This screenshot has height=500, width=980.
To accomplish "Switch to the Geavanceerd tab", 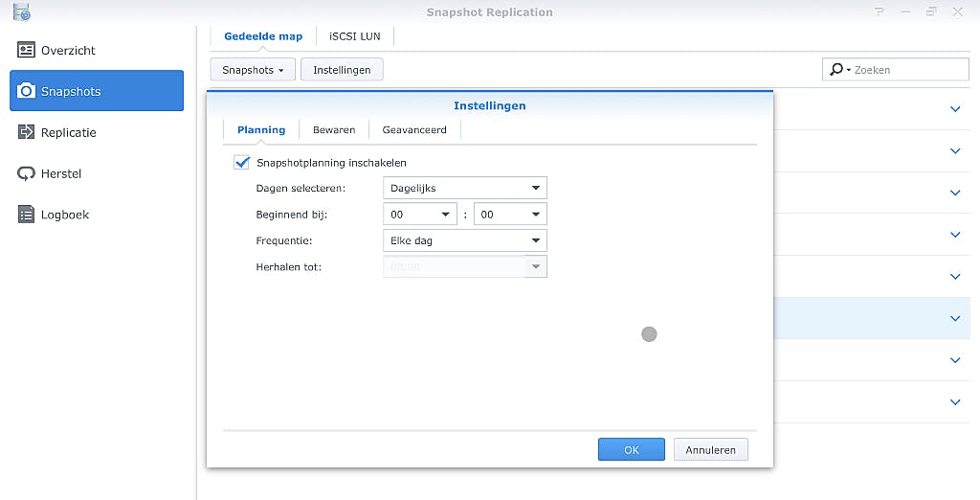I will tap(414, 130).
